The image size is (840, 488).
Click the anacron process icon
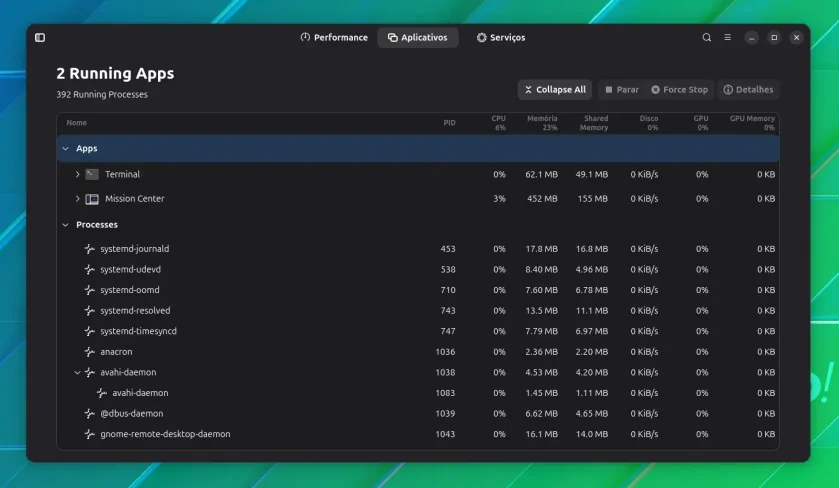[89, 352]
